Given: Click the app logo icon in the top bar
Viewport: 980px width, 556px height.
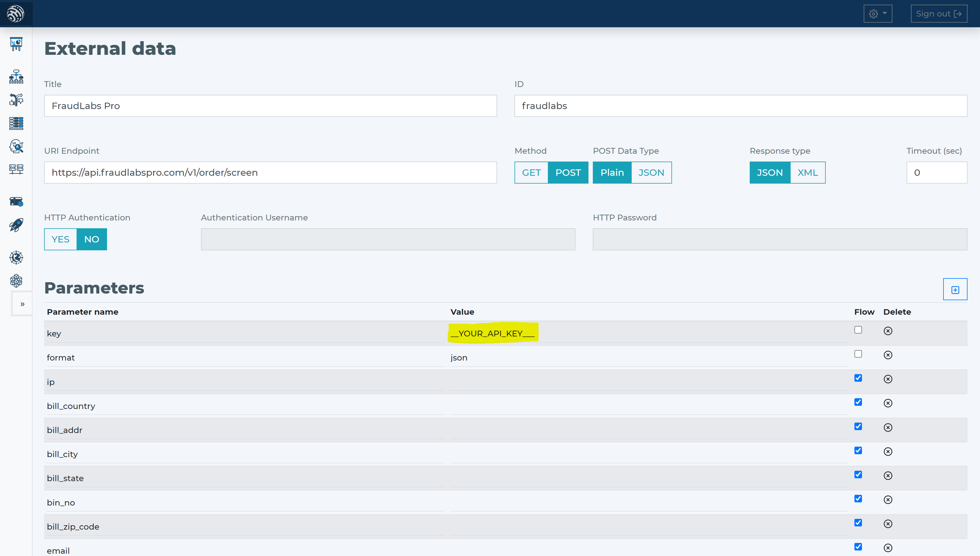Looking at the screenshot, I should coord(16,14).
